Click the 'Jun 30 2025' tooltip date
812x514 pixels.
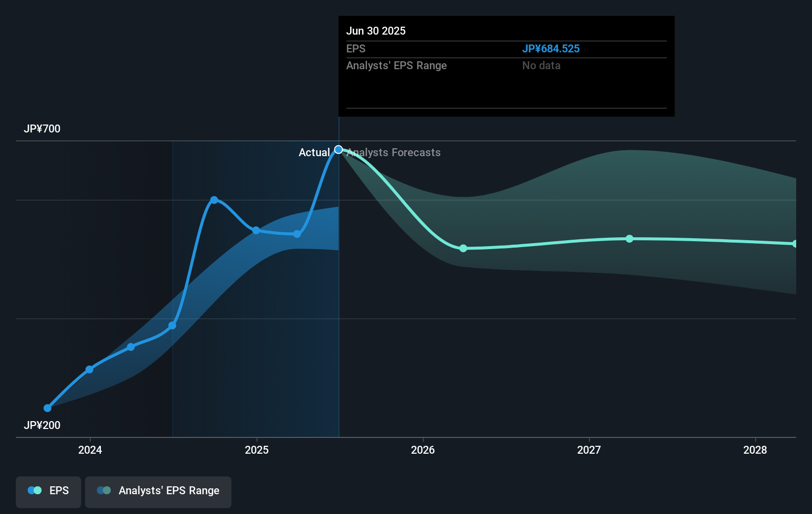(376, 31)
